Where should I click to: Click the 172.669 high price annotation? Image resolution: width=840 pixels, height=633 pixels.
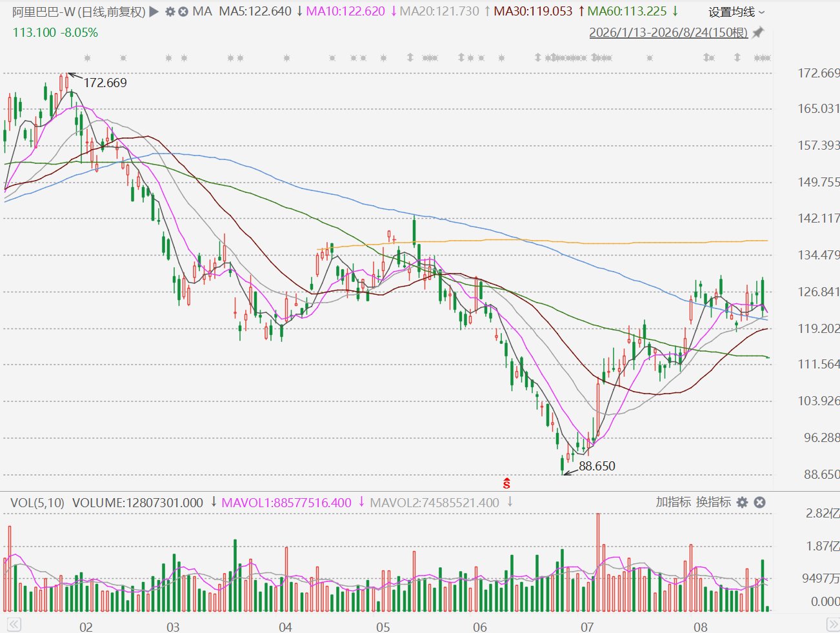(105, 83)
